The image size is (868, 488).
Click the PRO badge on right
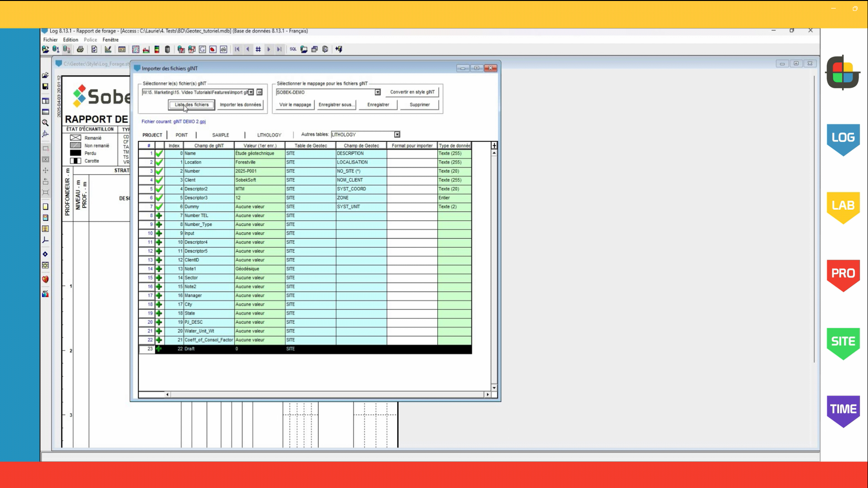tap(843, 275)
